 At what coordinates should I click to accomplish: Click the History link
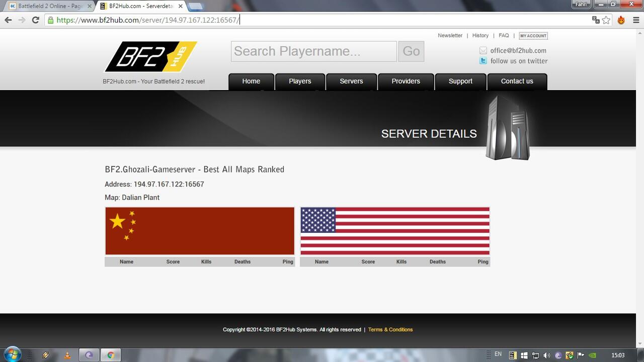pyautogui.click(x=480, y=36)
